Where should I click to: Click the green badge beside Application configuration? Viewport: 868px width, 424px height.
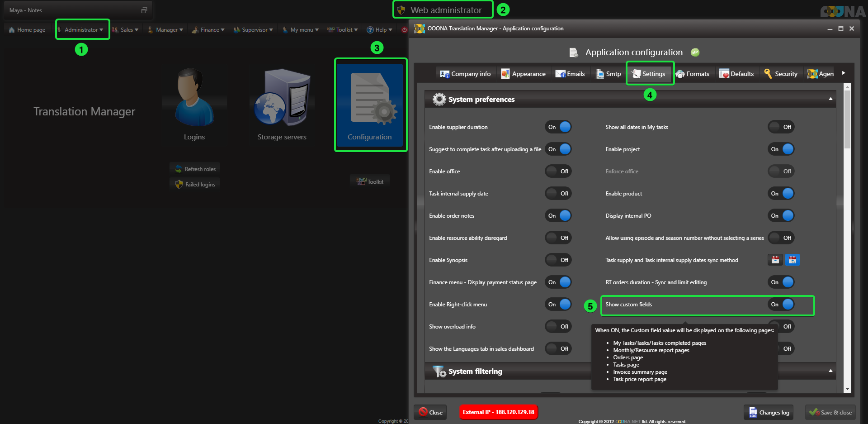695,52
